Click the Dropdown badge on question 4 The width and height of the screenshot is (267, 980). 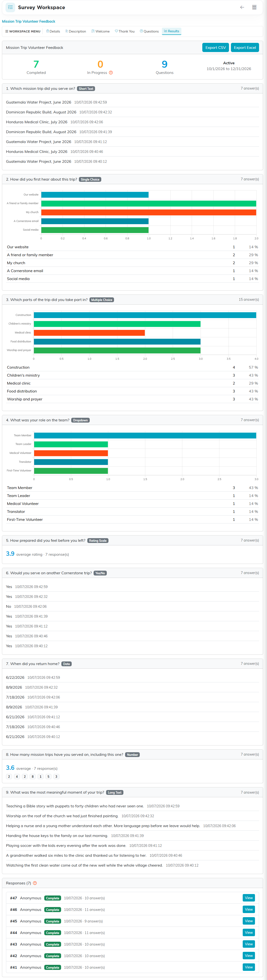click(81, 420)
